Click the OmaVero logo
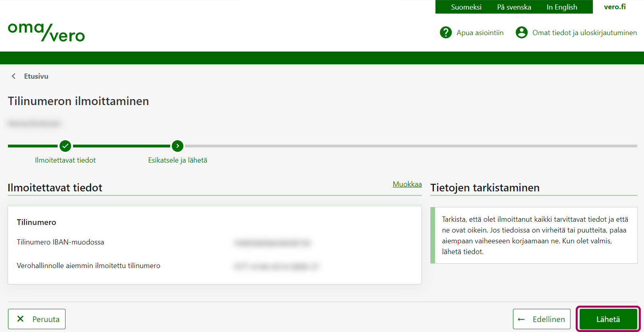The image size is (644, 332). pos(46,32)
